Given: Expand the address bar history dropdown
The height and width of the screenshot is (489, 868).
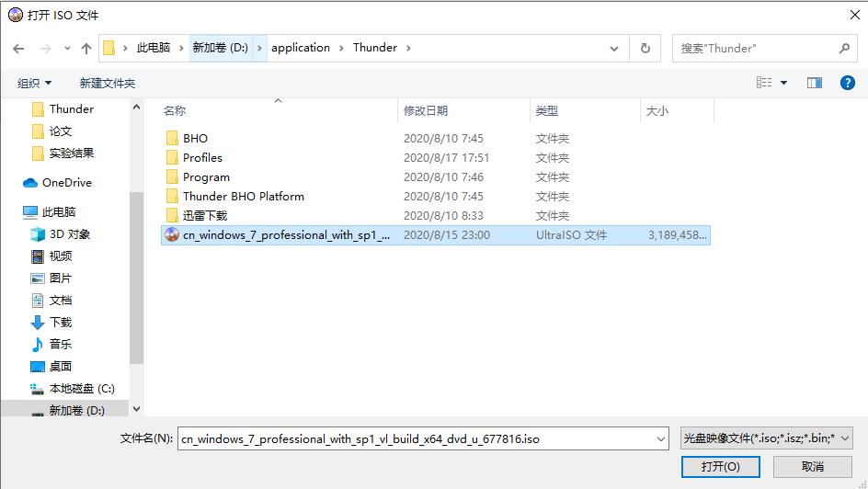Looking at the screenshot, I should click(614, 49).
